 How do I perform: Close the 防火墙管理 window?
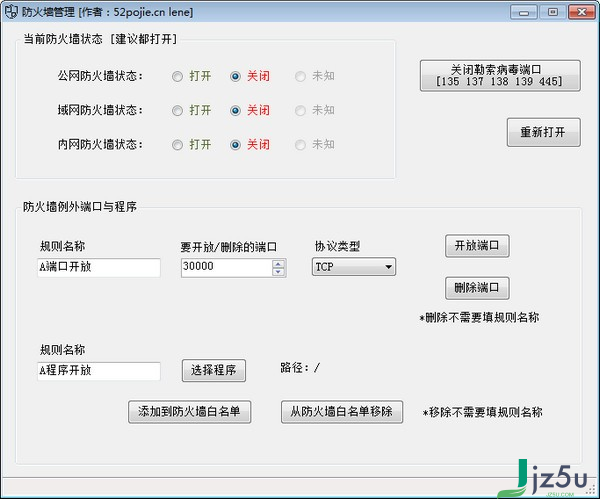582,12
